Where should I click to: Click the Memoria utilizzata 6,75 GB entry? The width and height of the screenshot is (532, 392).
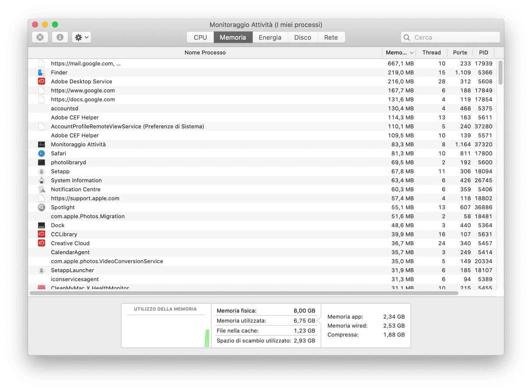(266, 321)
